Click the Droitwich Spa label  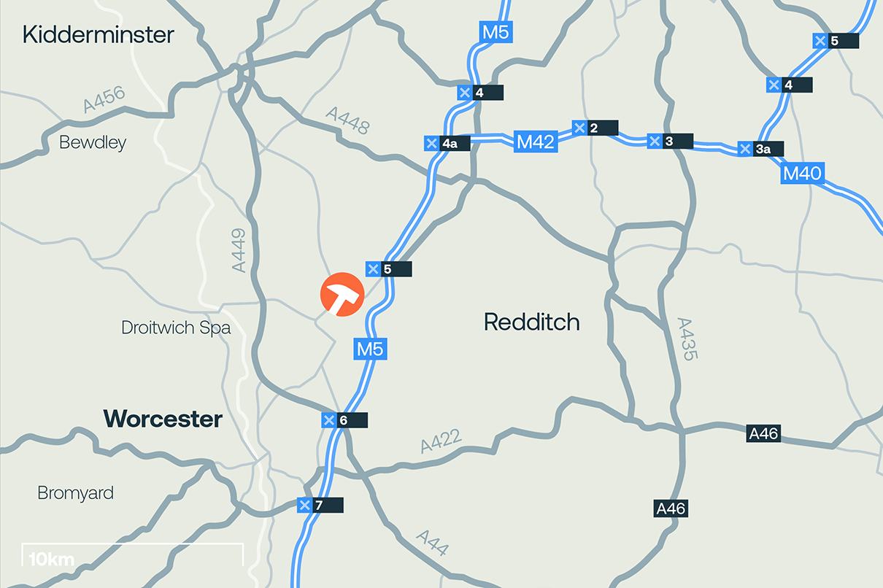point(176,328)
